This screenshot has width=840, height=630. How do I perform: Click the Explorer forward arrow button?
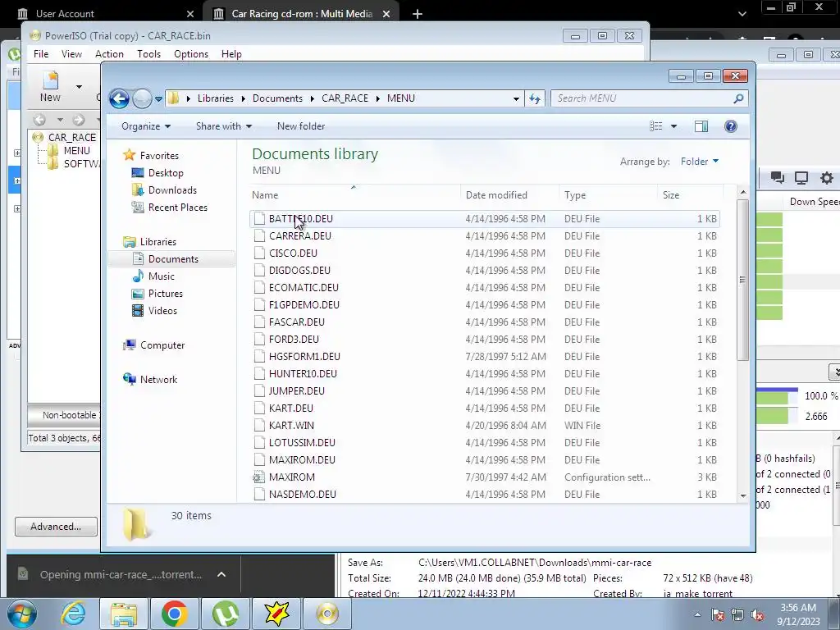(142, 98)
